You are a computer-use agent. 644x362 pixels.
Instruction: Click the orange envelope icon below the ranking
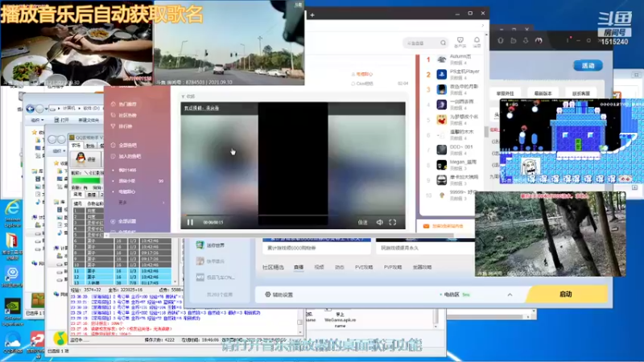click(426, 226)
